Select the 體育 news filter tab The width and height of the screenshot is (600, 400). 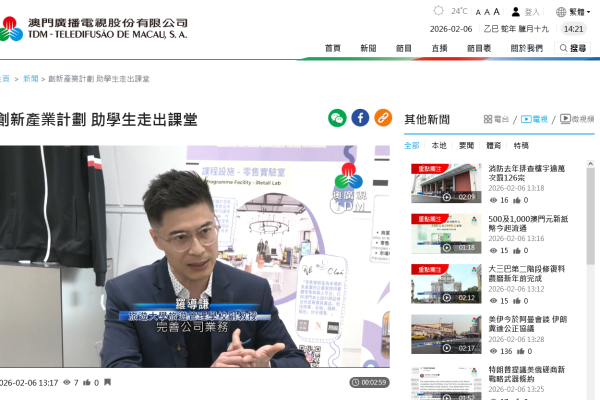[494, 145]
